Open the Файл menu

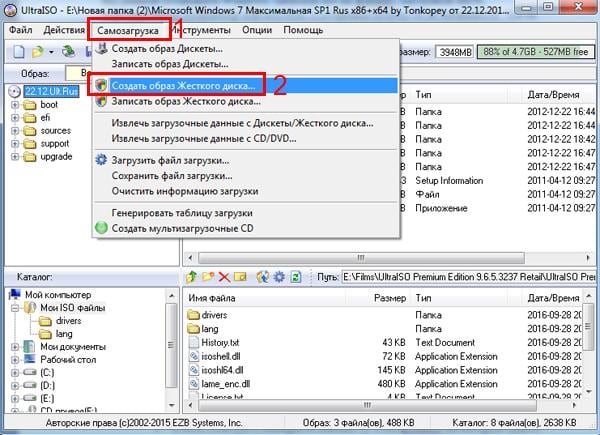coord(20,30)
